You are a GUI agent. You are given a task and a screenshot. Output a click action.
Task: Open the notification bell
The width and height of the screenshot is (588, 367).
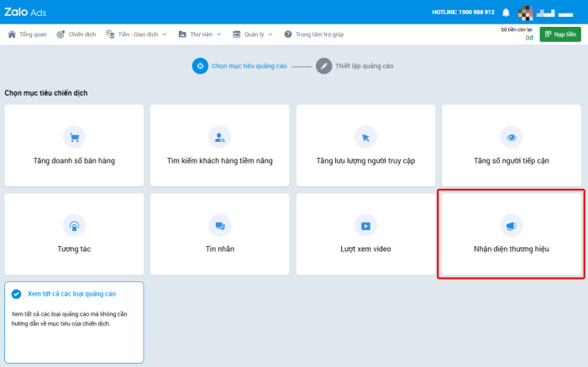point(506,13)
